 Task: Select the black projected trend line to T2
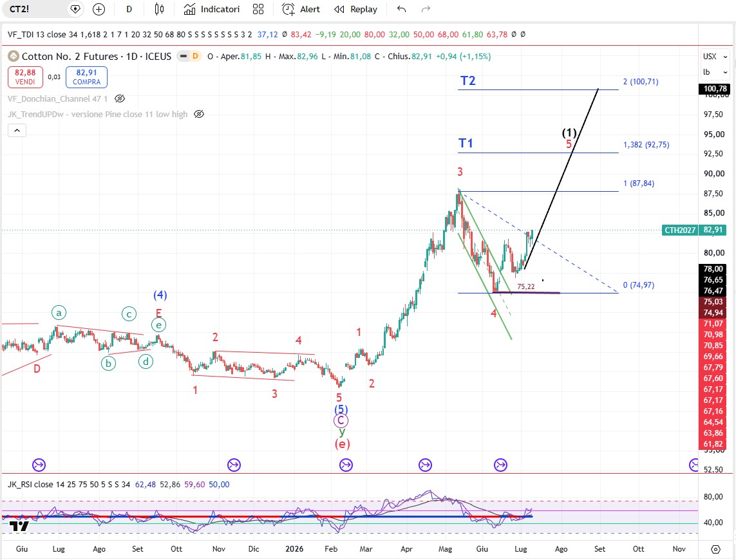point(561,179)
